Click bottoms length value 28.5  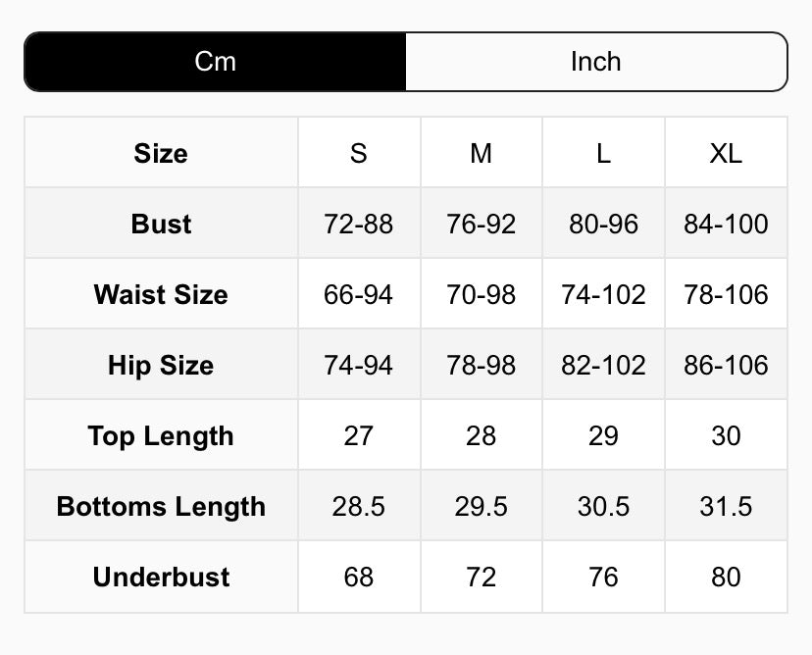tap(359, 506)
